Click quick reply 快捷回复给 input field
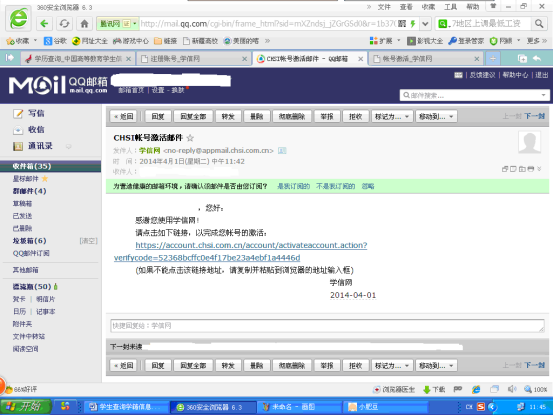The image size is (553, 415). click(327, 326)
